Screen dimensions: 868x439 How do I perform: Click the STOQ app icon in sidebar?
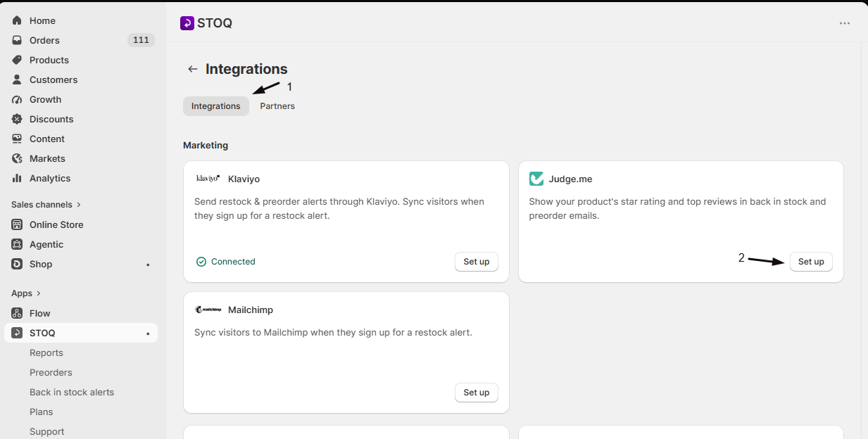coord(17,333)
